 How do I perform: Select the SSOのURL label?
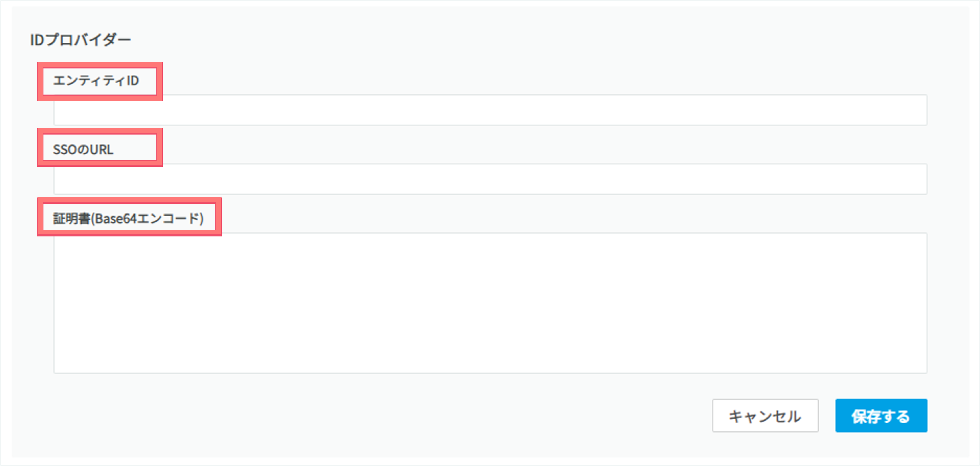[83, 150]
